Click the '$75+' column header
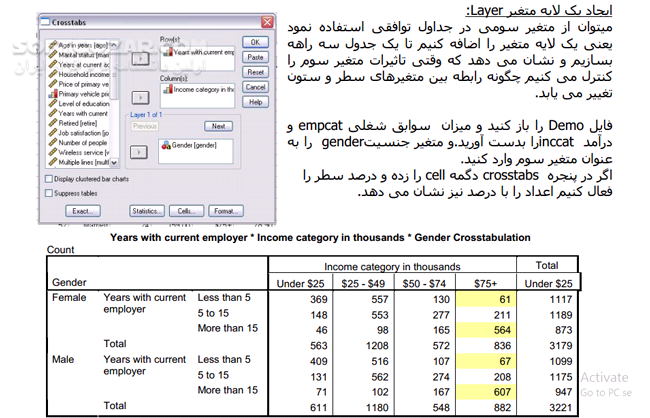The height and width of the screenshot is (418, 650). click(x=485, y=284)
